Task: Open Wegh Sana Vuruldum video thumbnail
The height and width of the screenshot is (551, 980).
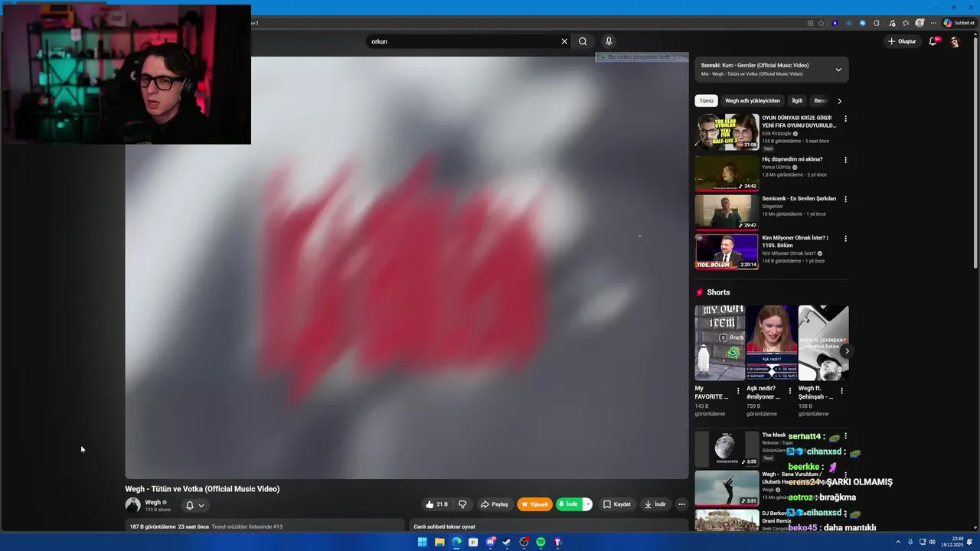Action: tap(727, 488)
